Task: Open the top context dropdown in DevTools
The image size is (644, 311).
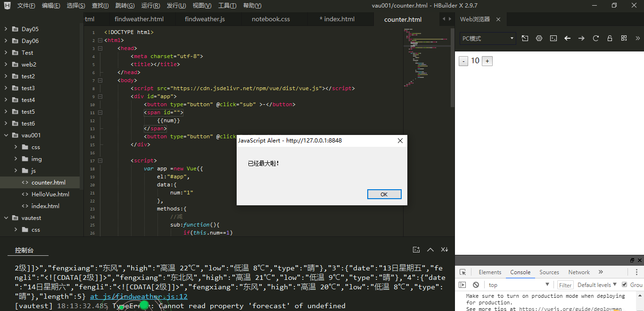Action: point(519,285)
